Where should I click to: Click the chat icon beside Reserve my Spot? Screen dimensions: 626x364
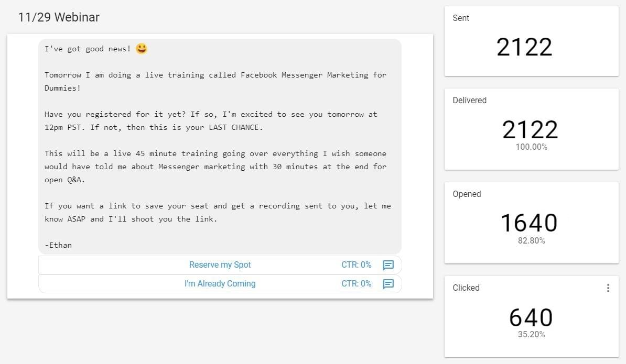point(388,265)
